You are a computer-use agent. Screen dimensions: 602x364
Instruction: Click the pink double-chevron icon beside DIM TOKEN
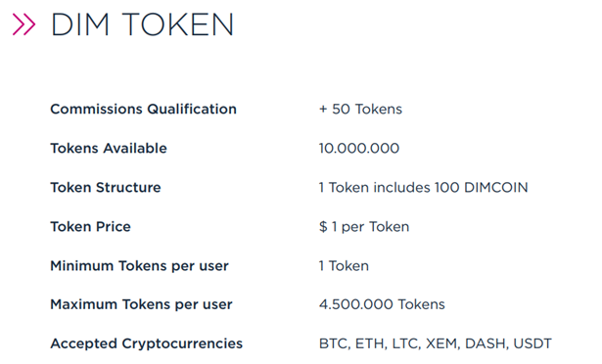23,24
